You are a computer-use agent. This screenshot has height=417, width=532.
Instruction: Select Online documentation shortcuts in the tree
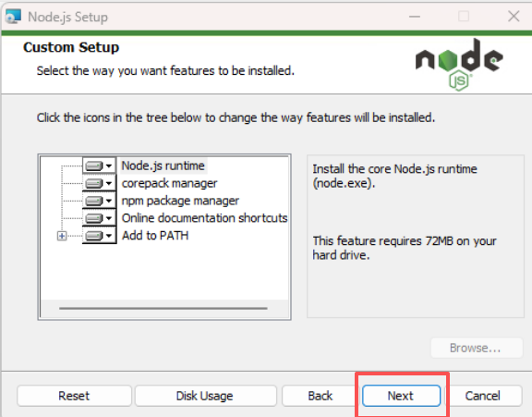click(205, 218)
